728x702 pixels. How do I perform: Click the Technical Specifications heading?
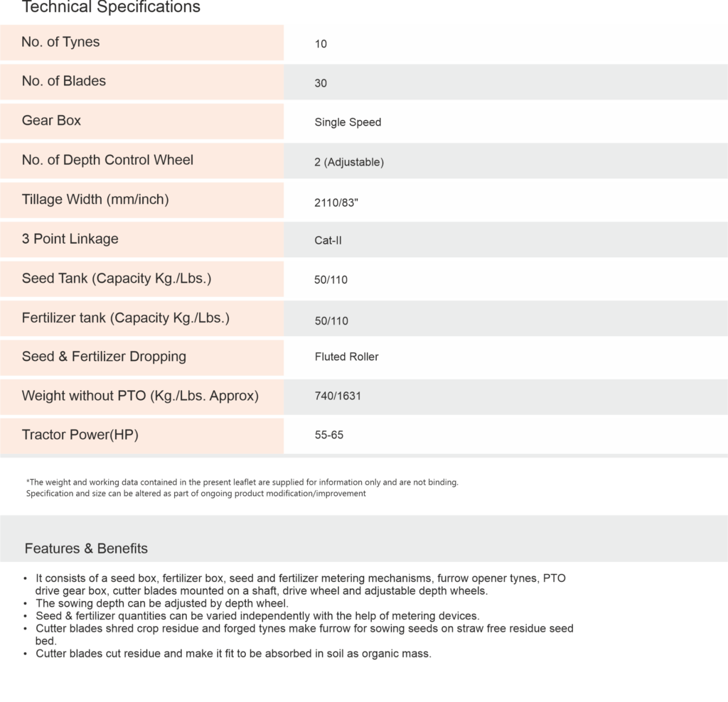pos(111,8)
